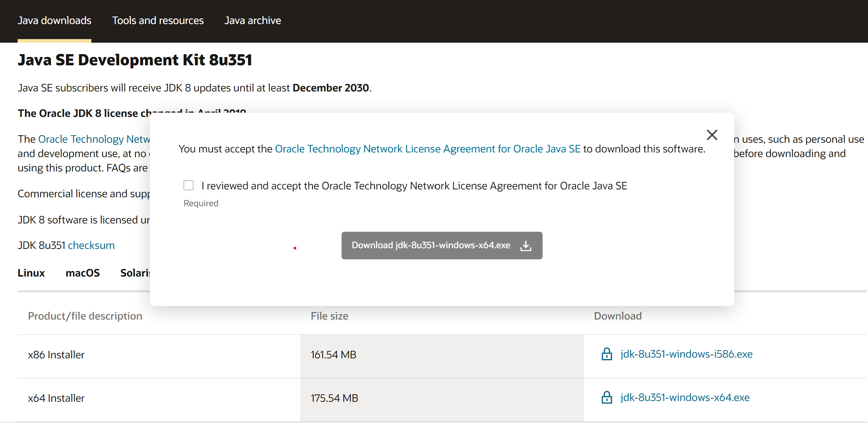
Task: Open the JDK 8u351 checksum link
Action: (91, 245)
